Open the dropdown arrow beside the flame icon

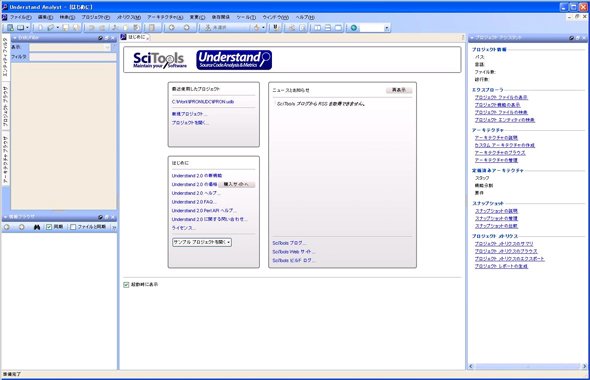(x=263, y=28)
